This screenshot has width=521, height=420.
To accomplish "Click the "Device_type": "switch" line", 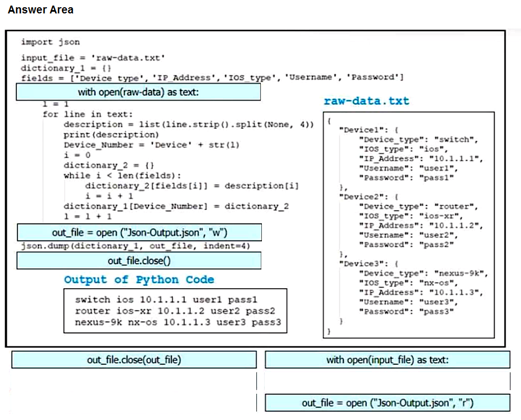I will pyautogui.click(x=418, y=140).
